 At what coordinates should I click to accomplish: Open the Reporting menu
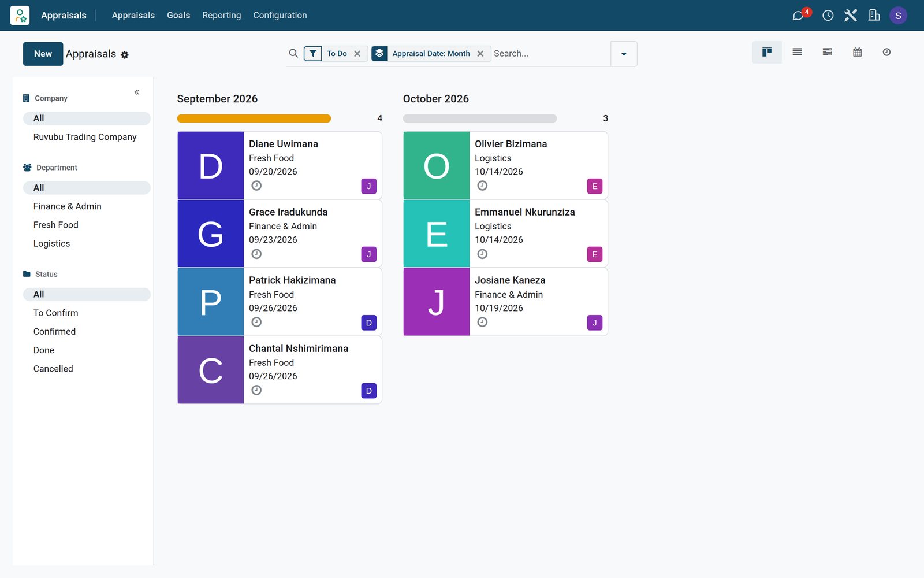point(222,16)
